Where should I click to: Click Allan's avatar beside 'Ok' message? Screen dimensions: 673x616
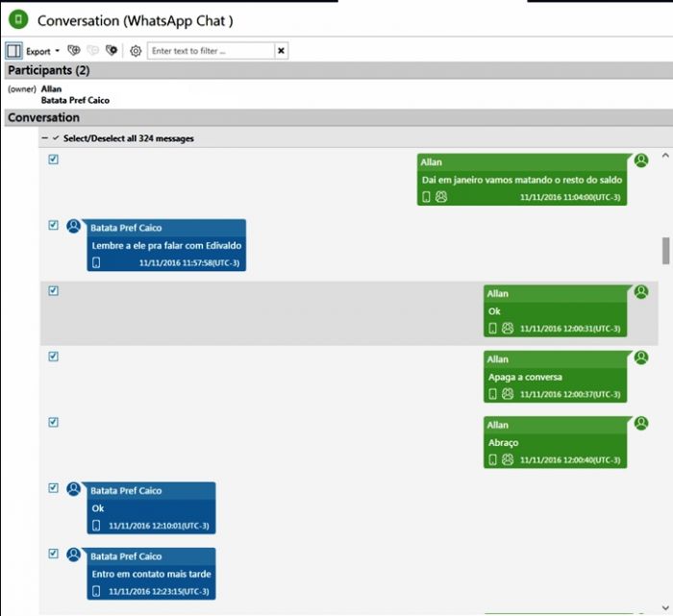click(641, 292)
